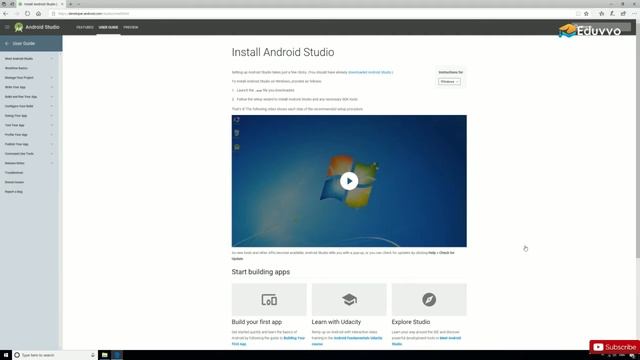
Task: Close the Install Android Studio tab
Action: (62, 4)
